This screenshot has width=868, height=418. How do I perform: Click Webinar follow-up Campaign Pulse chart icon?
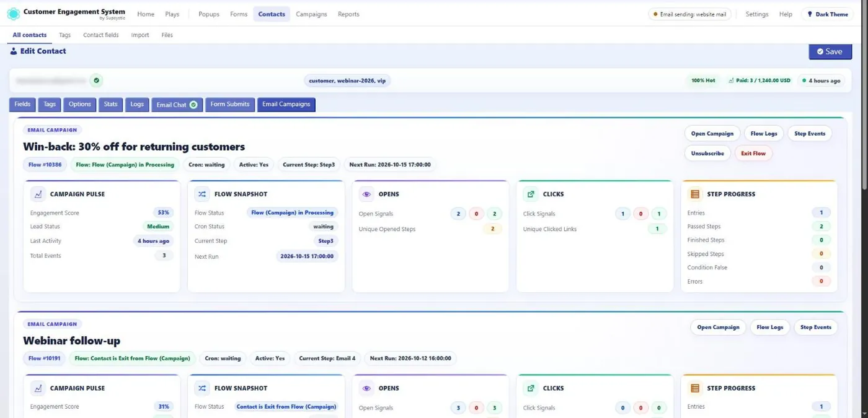pyautogui.click(x=38, y=388)
